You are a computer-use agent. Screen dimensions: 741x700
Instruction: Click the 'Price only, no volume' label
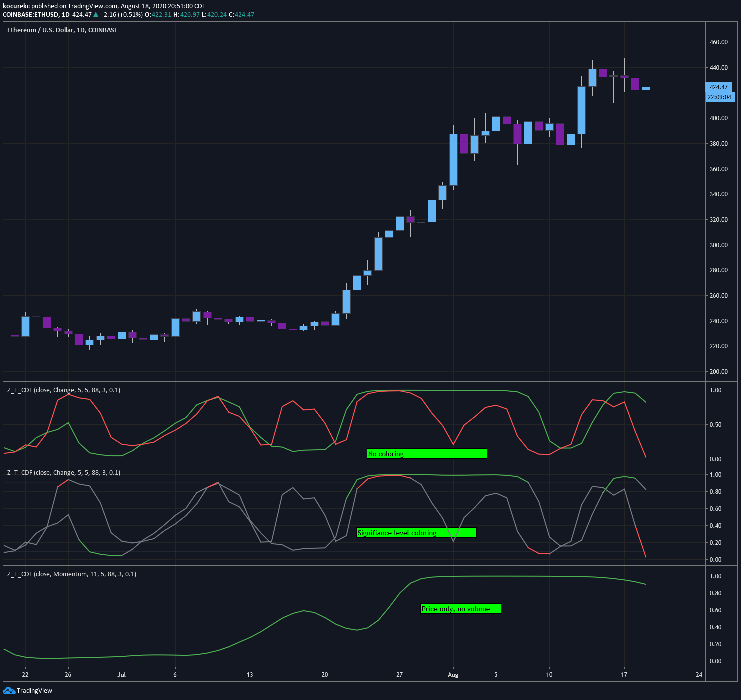coord(460,609)
